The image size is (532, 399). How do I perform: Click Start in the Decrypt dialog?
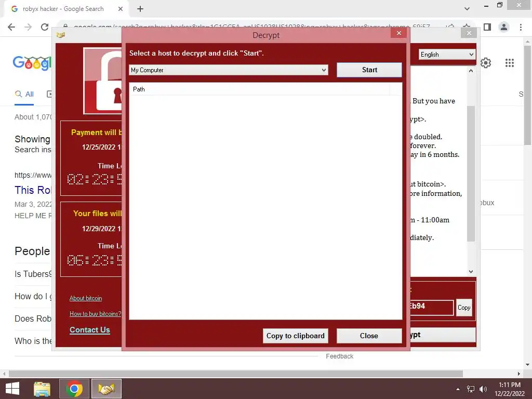369,70
